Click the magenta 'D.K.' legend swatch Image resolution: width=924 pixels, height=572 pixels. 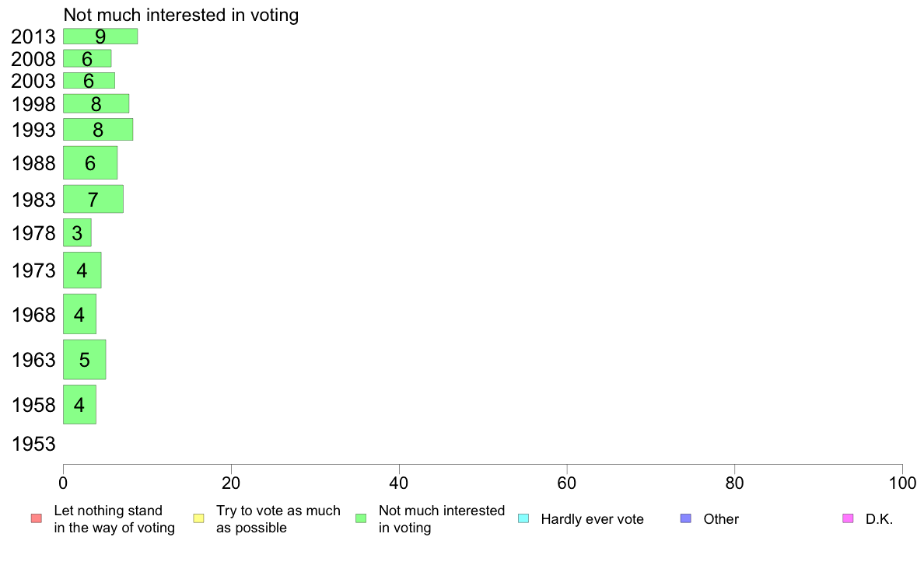coord(848,518)
